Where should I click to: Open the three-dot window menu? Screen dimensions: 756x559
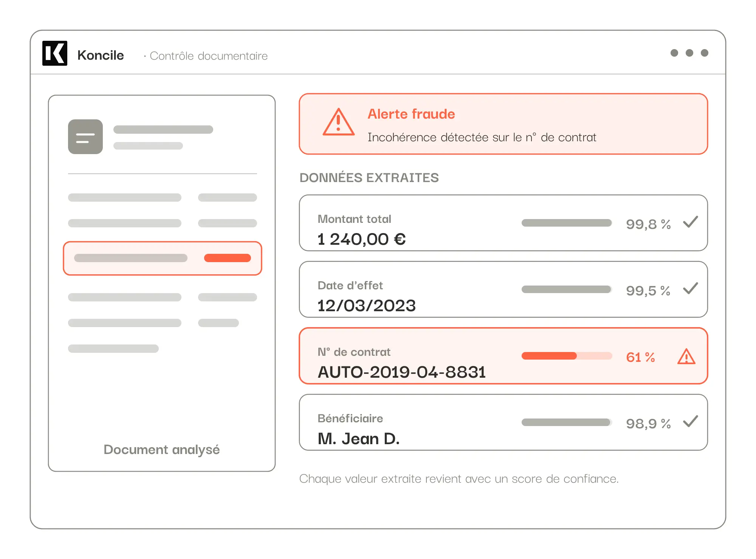tap(689, 53)
